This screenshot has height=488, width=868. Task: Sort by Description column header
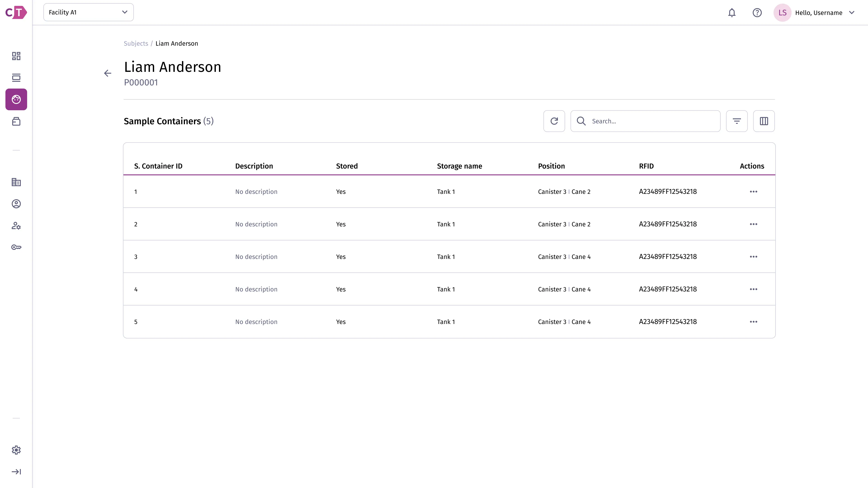pos(254,166)
